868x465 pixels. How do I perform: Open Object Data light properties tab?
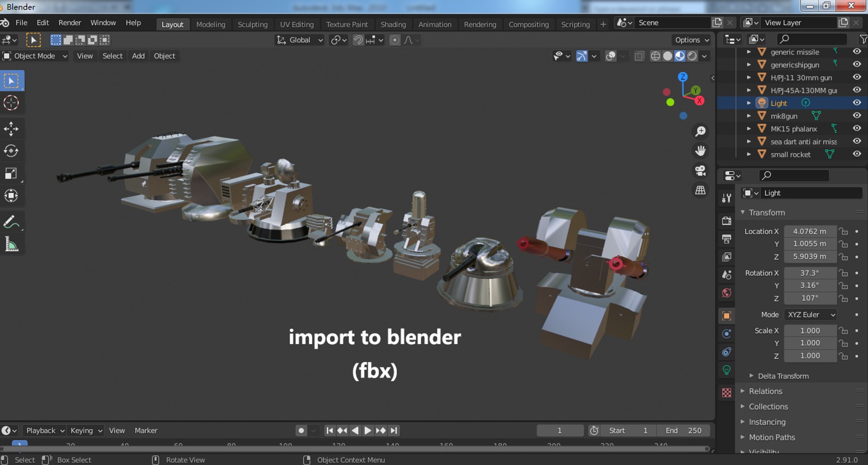click(726, 370)
